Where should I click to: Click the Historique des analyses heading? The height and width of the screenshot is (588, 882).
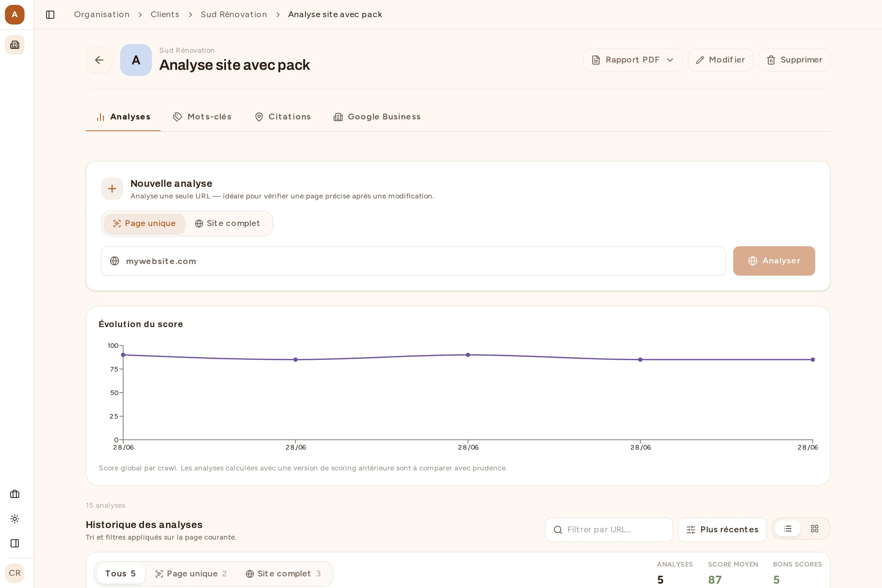(144, 525)
